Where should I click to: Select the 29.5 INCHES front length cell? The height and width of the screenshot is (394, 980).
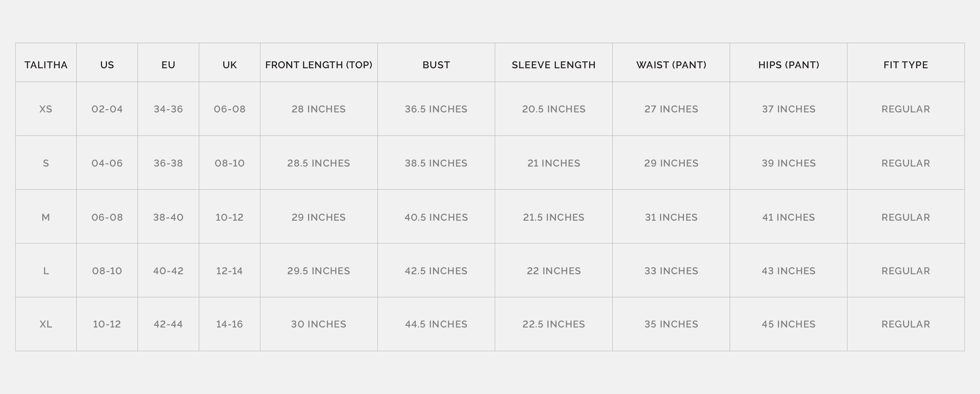coord(318,271)
